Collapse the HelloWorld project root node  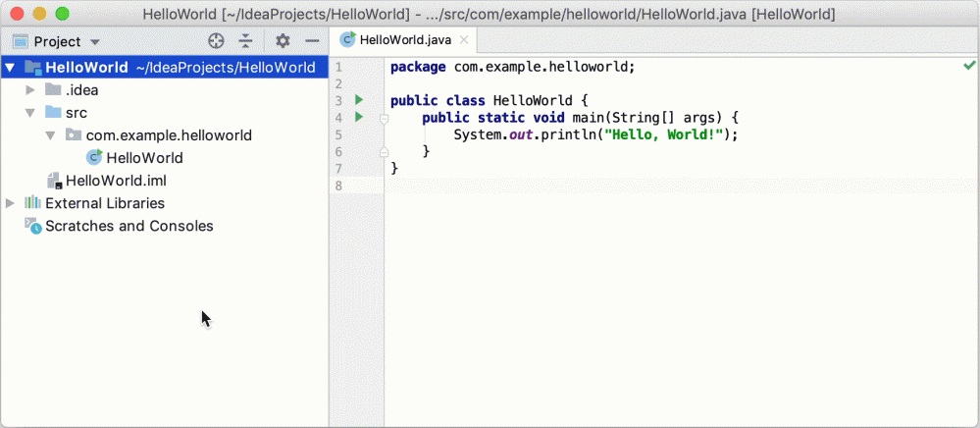coord(10,68)
